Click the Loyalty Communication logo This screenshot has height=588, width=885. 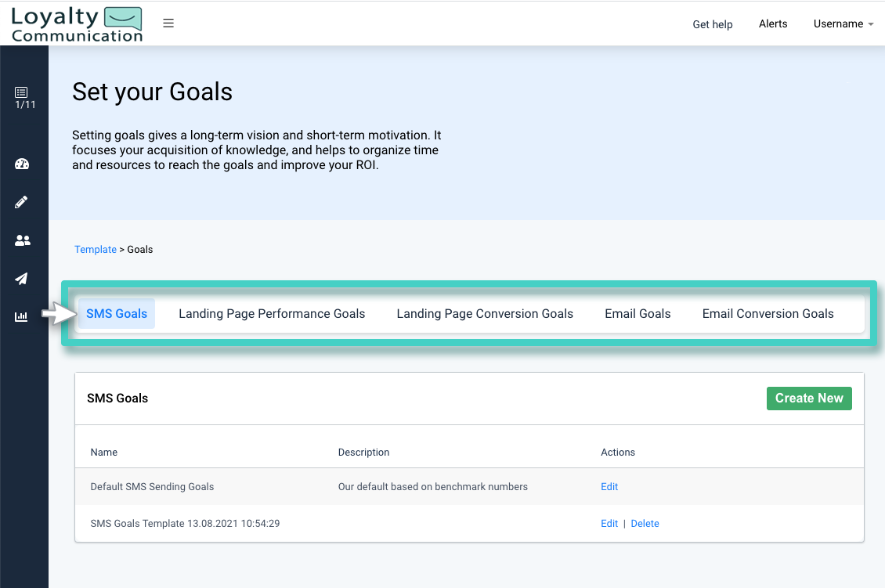(x=75, y=23)
